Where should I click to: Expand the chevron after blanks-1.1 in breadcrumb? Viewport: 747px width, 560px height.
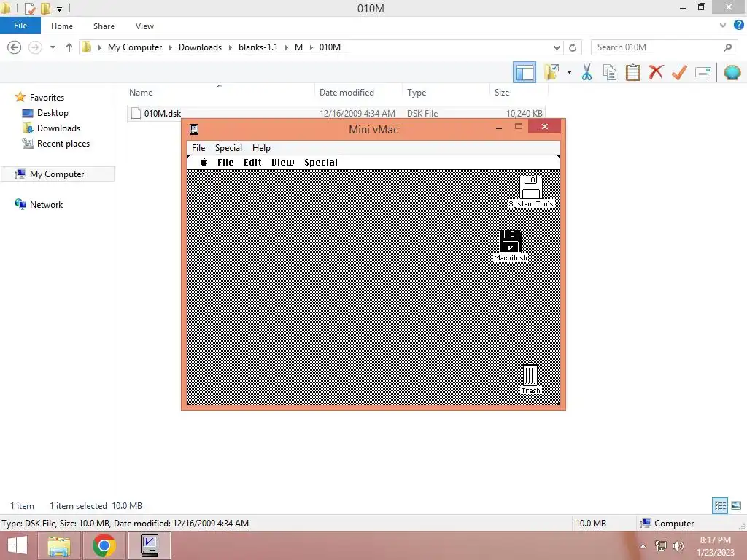pos(287,47)
